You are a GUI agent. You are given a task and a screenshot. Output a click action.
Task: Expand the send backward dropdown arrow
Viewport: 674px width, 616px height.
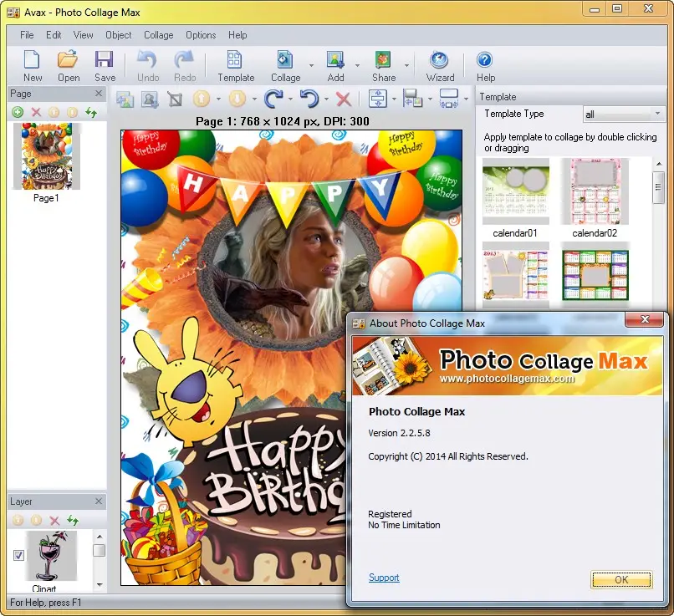point(254,99)
